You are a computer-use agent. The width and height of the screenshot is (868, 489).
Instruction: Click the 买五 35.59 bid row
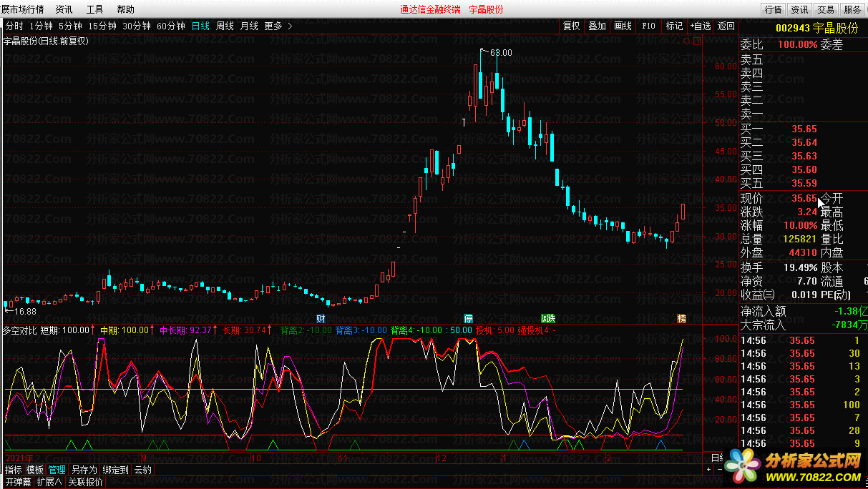click(x=803, y=183)
